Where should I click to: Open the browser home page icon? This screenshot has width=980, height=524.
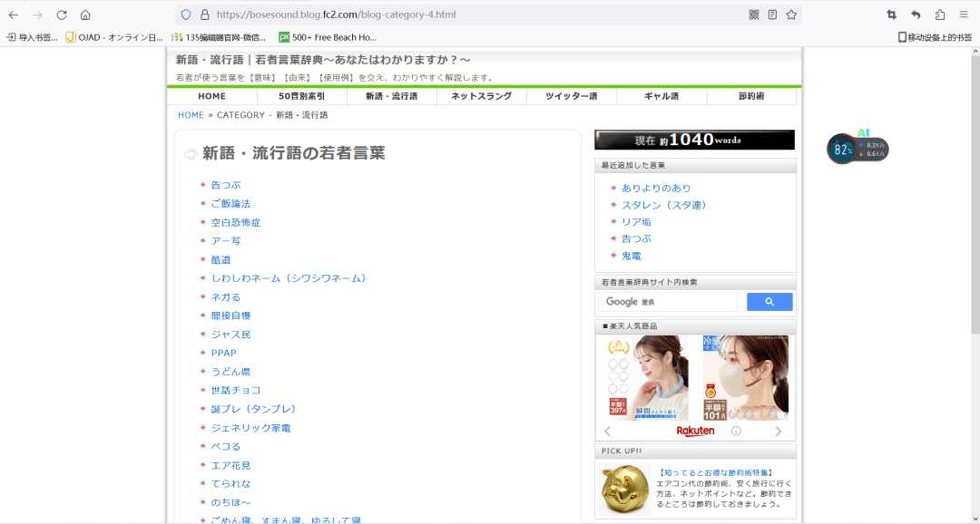coord(84,15)
